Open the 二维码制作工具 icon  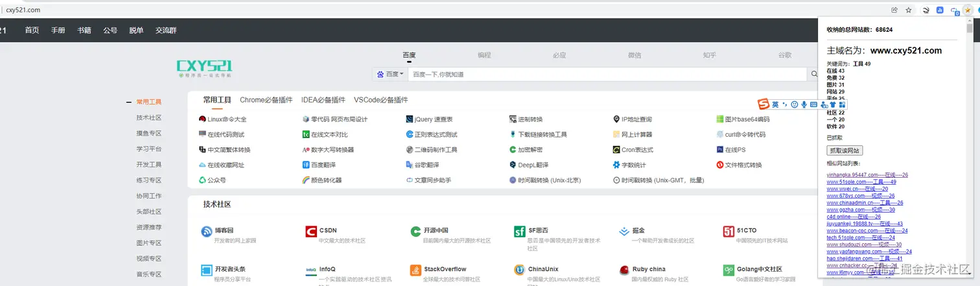click(x=410, y=150)
